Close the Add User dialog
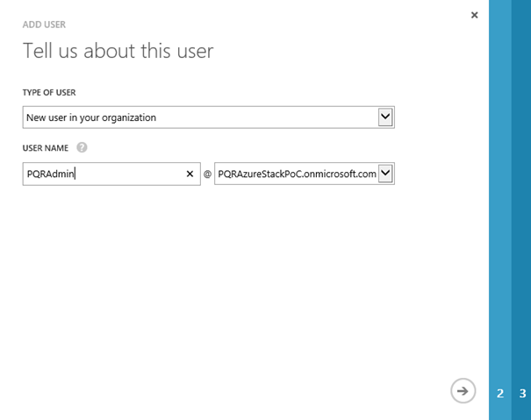This screenshot has width=531, height=420. (x=475, y=15)
